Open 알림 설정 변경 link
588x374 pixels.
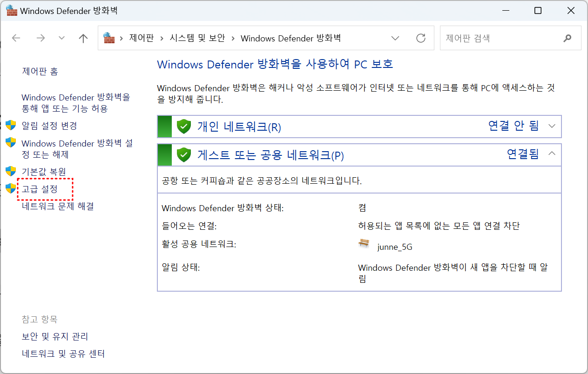(x=49, y=126)
